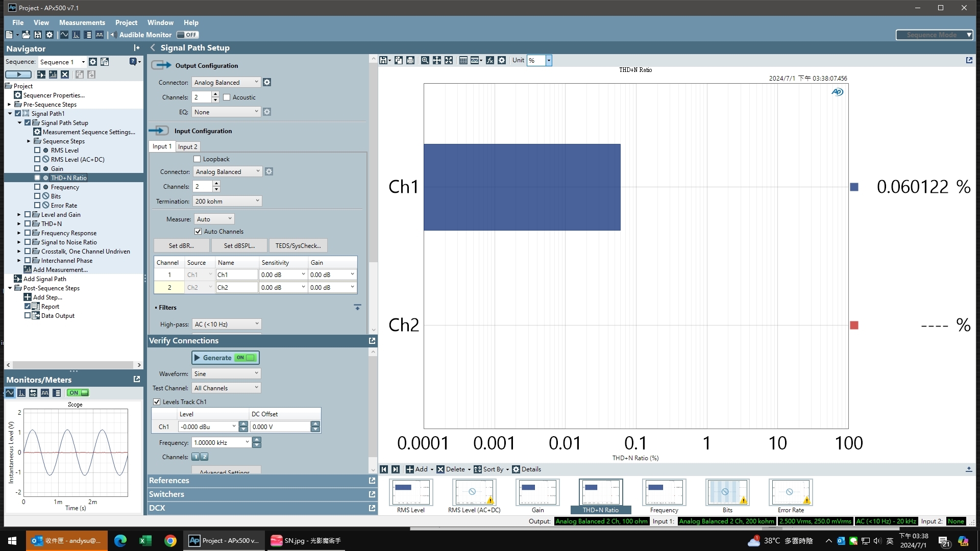Undock the Monitors/Meters panel

[x=137, y=379]
